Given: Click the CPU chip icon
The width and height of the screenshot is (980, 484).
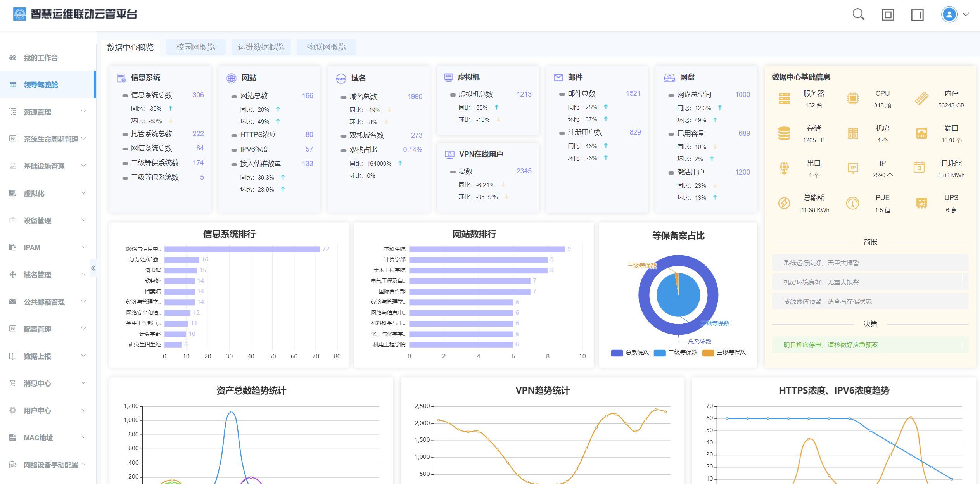Looking at the screenshot, I should pos(853,99).
